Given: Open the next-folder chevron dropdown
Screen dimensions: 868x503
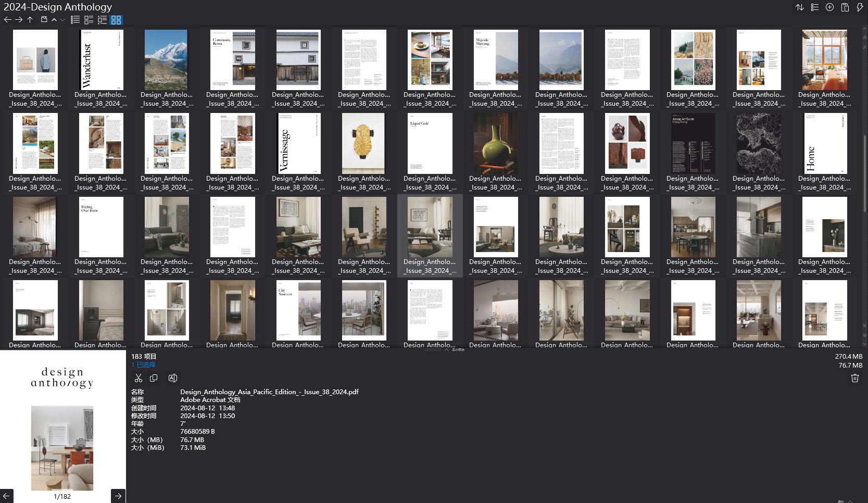Looking at the screenshot, I should pyautogui.click(x=62, y=20).
